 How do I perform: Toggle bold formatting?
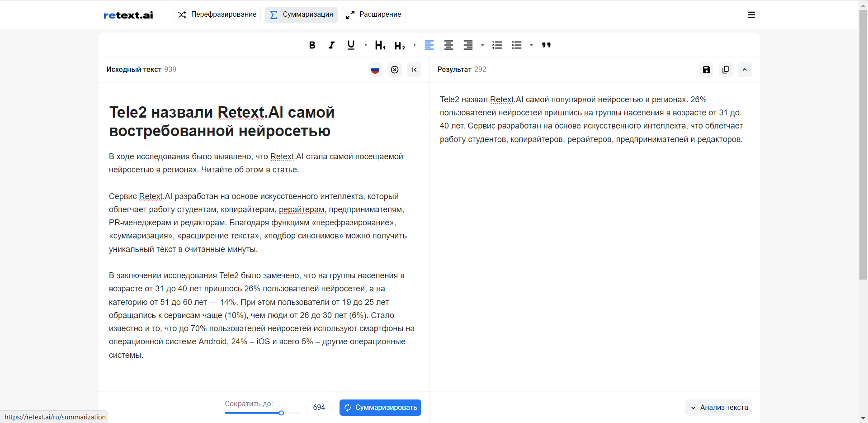312,45
